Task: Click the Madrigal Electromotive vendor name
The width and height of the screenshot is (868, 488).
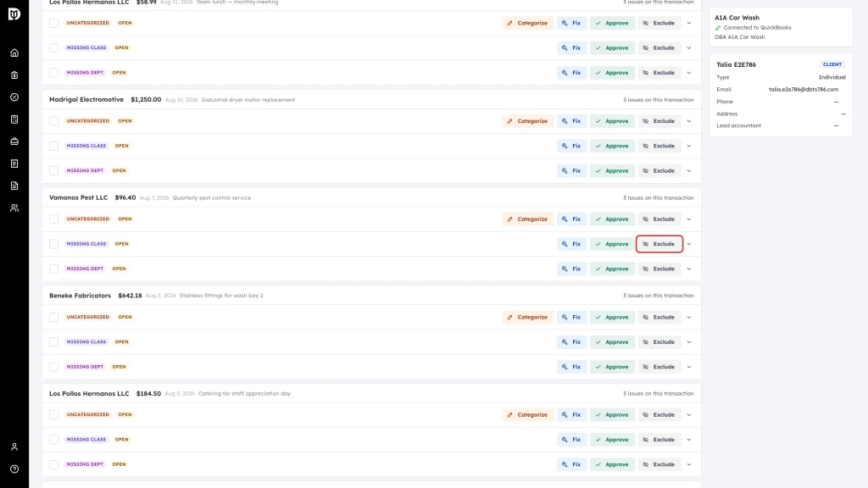Action: pyautogui.click(x=86, y=100)
